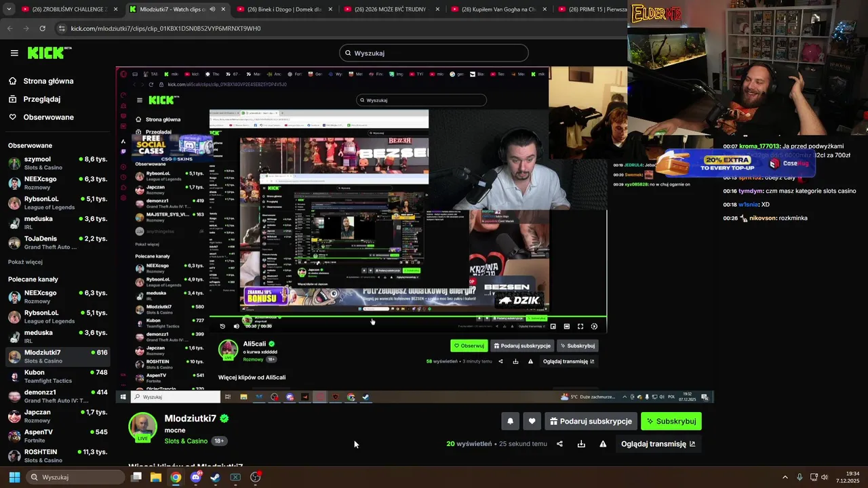Open the Windows Start menu
Image resolution: width=868 pixels, height=488 pixels.
click(x=14, y=477)
